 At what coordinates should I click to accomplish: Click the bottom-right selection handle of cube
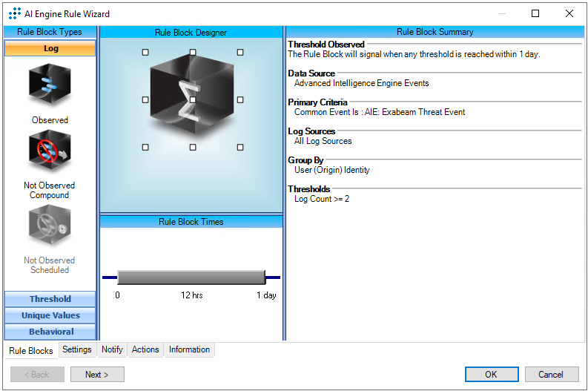click(x=240, y=147)
